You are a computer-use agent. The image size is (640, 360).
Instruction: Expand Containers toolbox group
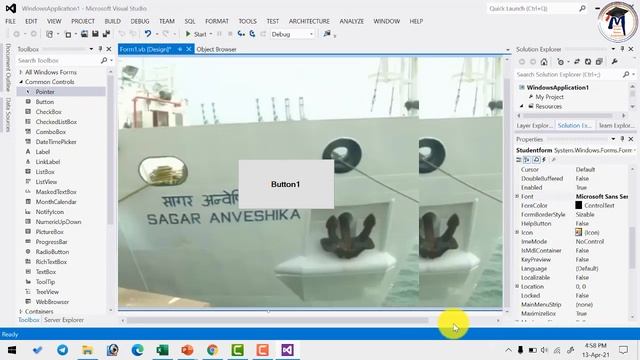(20, 311)
